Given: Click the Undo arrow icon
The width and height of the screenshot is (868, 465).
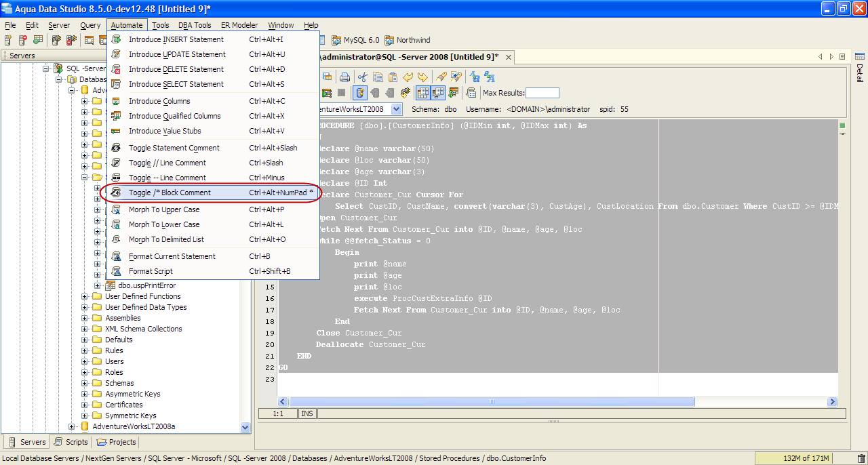Looking at the screenshot, I should [408, 77].
